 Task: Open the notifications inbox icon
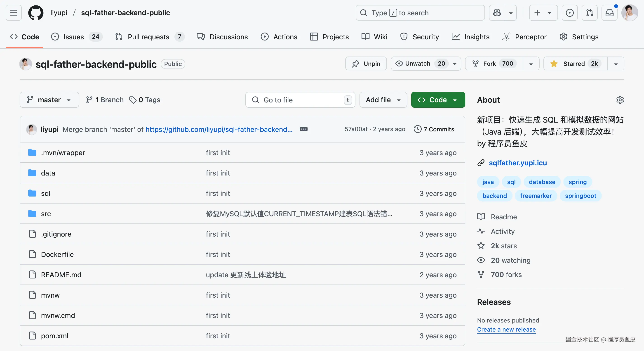[x=609, y=13]
